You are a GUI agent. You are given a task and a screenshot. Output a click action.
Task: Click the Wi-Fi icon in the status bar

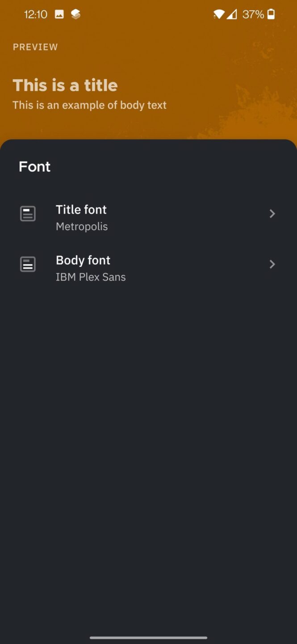[x=218, y=14]
